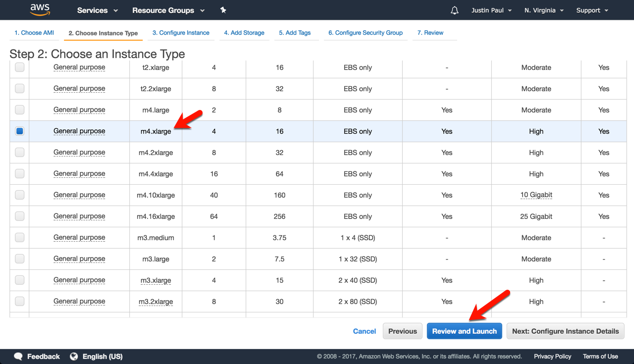Image resolution: width=634 pixels, height=364 pixels.
Task: Check the t2.2xlarge instance checkbox
Action: click(x=19, y=89)
